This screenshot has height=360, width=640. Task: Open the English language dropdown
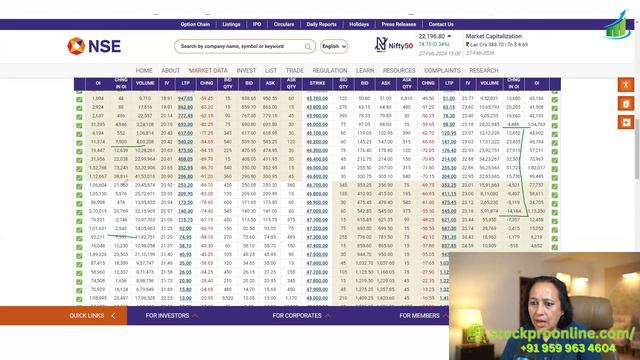(334, 47)
